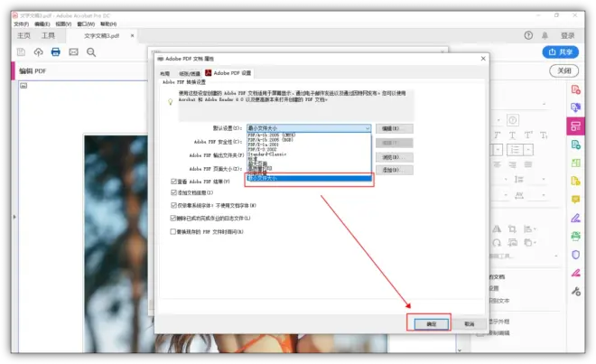Apply subscript text format in Edit panel
Screen dimensions: 596x364
coord(544,135)
